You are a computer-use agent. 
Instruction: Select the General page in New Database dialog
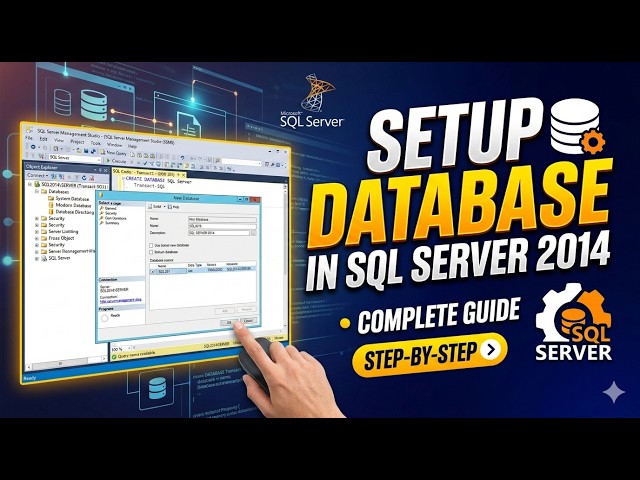pos(109,208)
